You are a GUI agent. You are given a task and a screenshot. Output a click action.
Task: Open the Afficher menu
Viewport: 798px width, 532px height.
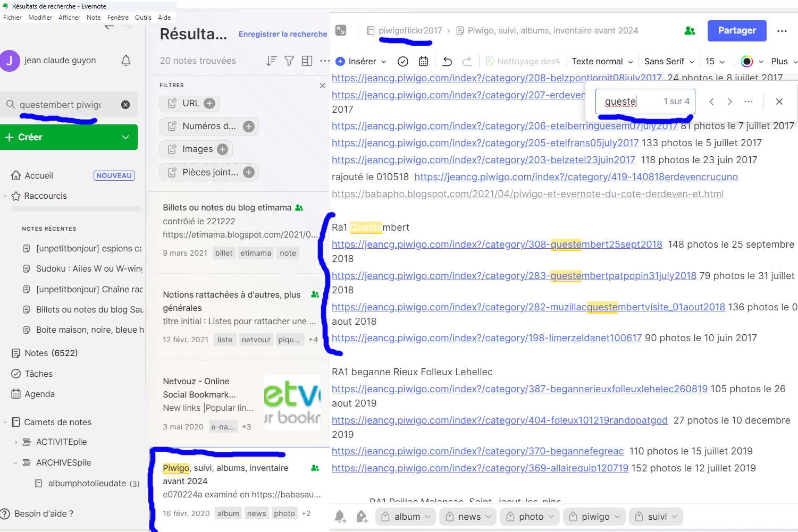[69, 18]
